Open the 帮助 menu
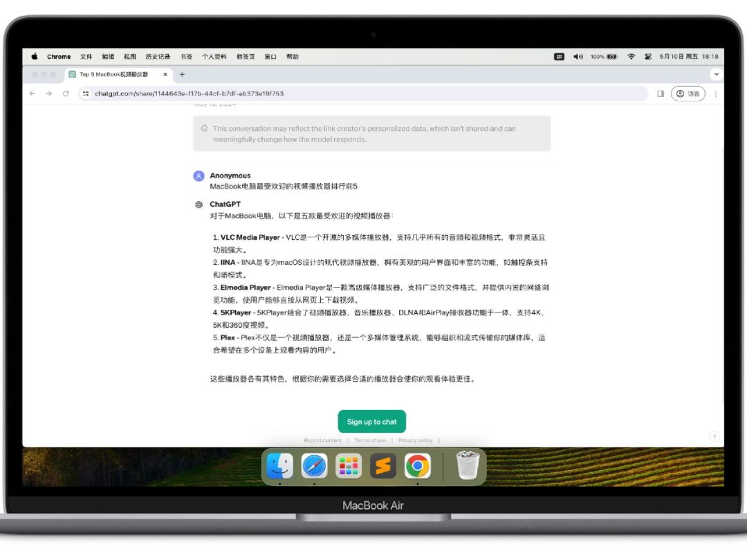747x560 pixels. click(293, 57)
